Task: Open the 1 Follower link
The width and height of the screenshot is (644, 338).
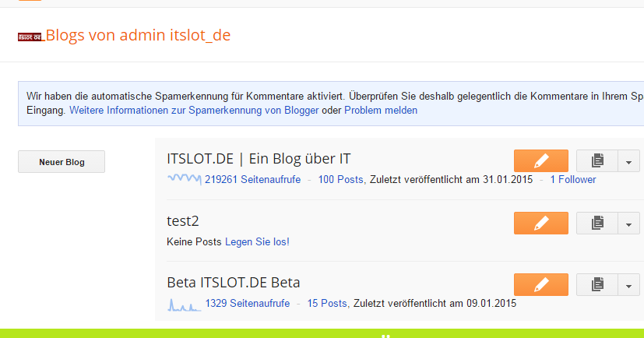Action: tap(573, 179)
